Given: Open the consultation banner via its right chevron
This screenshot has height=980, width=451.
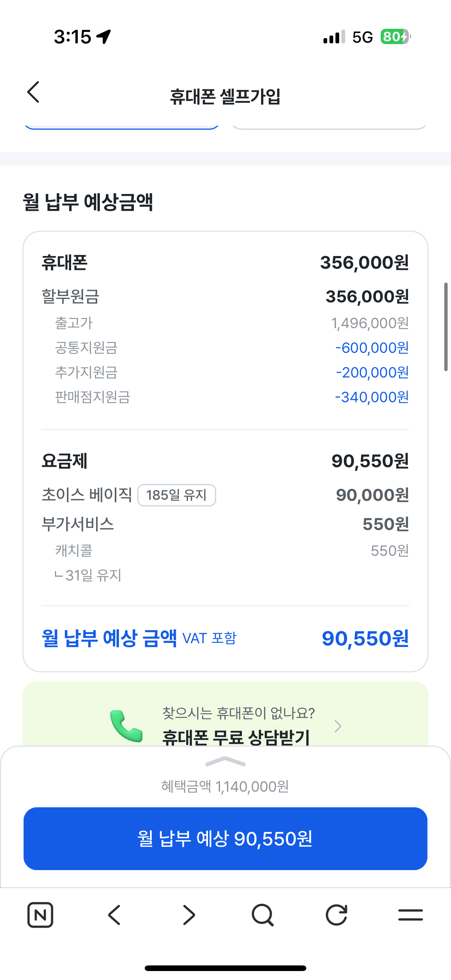Looking at the screenshot, I should click(338, 726).
